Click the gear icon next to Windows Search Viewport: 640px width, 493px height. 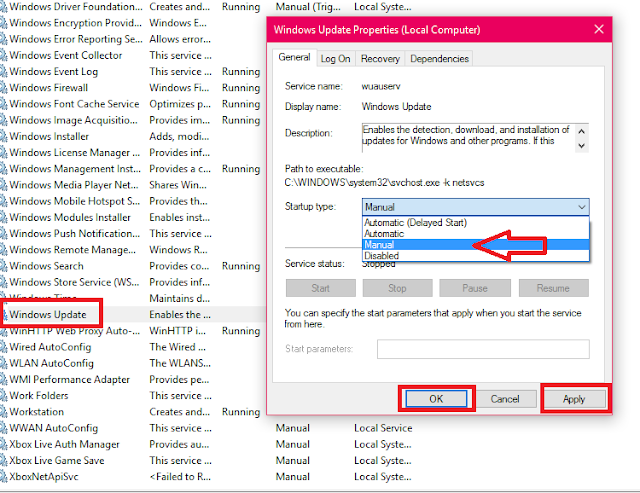3,266
